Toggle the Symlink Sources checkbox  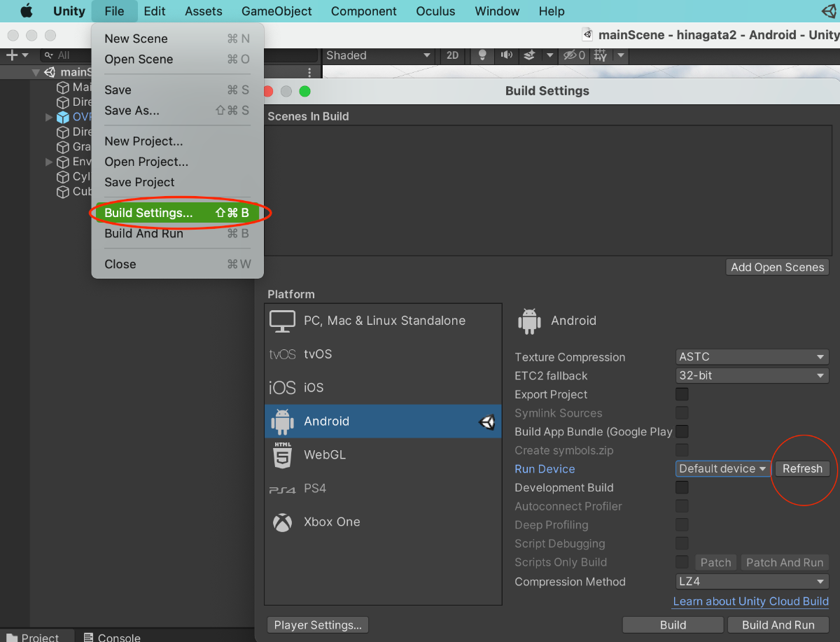click(x=682, y=413)
